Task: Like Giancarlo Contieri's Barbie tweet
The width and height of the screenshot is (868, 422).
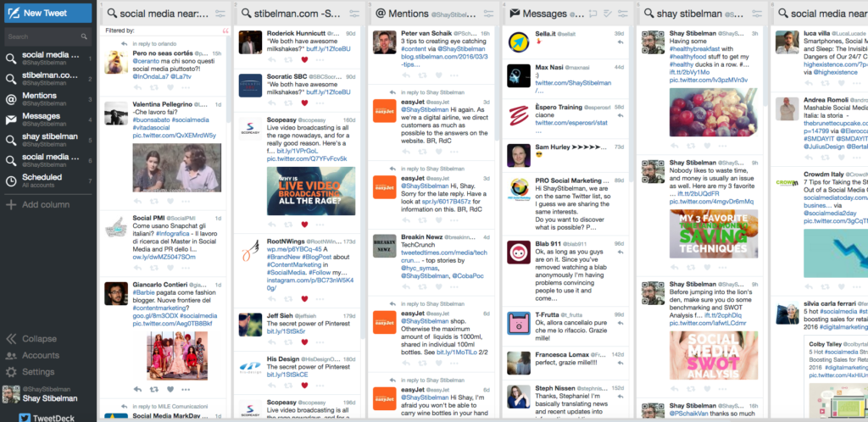Action: click(x=170, y=389)
